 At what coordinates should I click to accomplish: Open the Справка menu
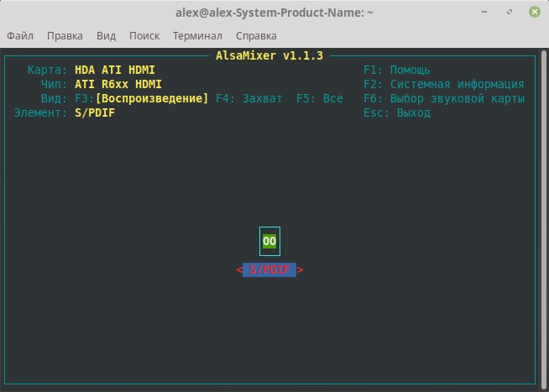coord(256,36)
